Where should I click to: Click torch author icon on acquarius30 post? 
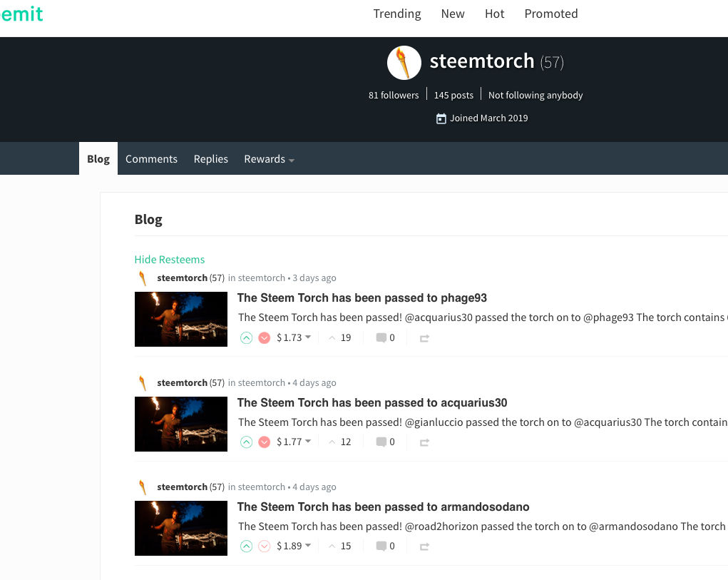coord(143,383)
